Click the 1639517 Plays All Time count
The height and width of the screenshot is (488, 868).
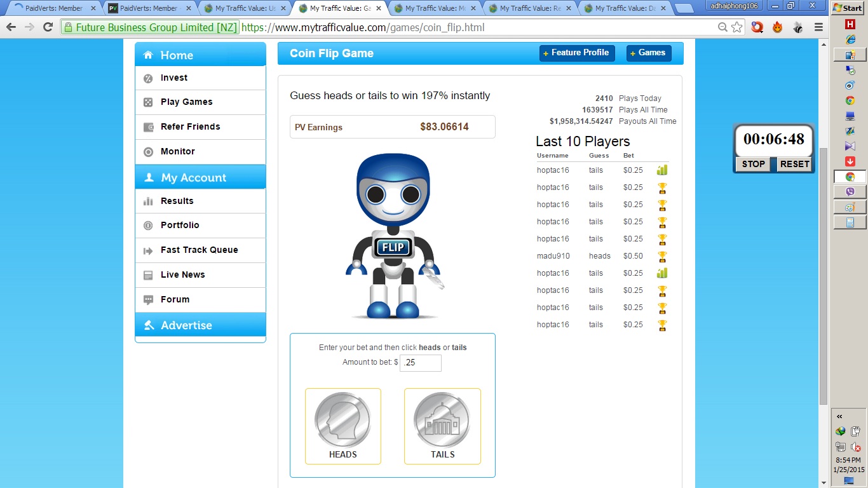(x=597, y=110)
